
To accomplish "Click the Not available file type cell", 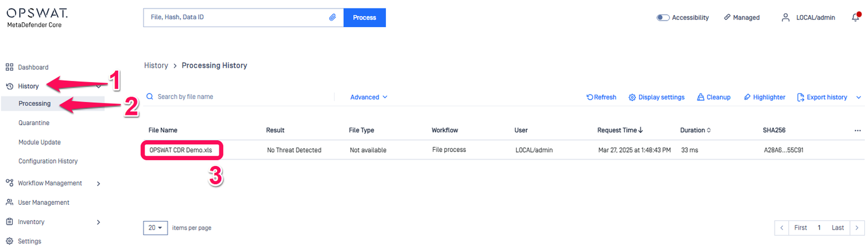I will (x=368, y=150).
